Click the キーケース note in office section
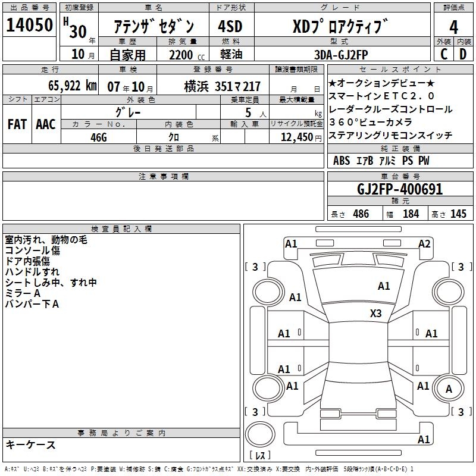Image resolution: width=476 pixels, height=476 pixels. (31, 445)
